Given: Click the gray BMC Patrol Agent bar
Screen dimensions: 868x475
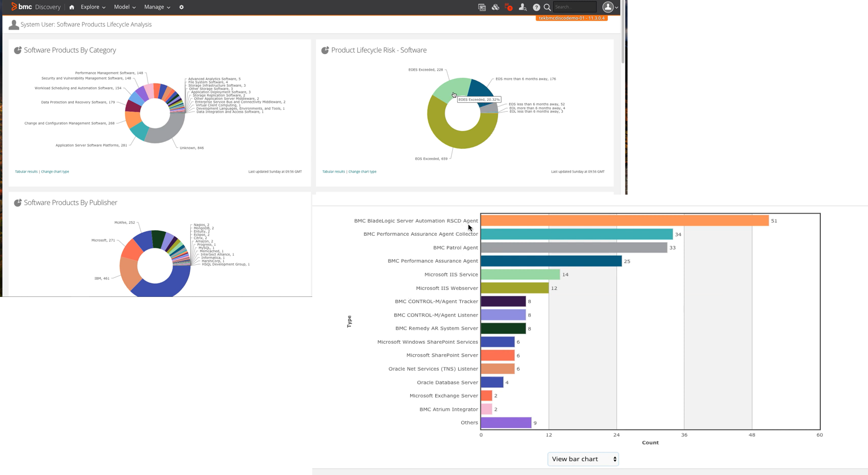Looking at the screenshot, I should point(574,248).
